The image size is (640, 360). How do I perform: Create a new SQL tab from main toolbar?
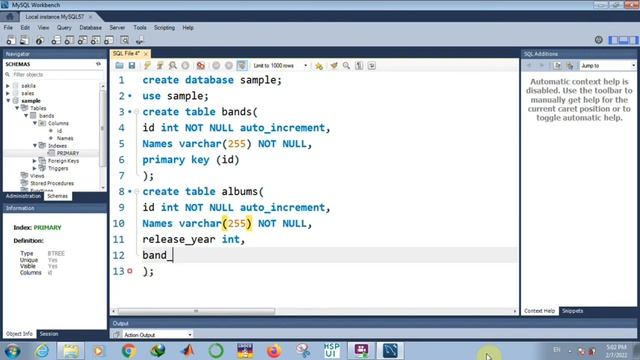click(x=11, y=40)
